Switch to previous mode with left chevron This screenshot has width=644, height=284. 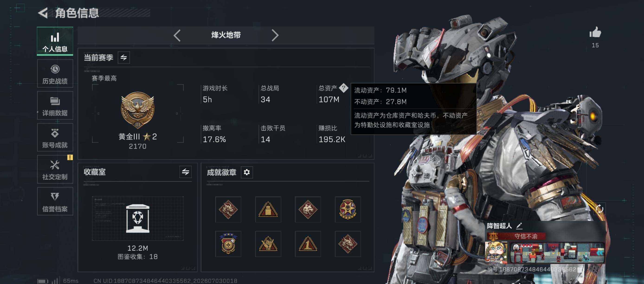click(x=177, y=35)
